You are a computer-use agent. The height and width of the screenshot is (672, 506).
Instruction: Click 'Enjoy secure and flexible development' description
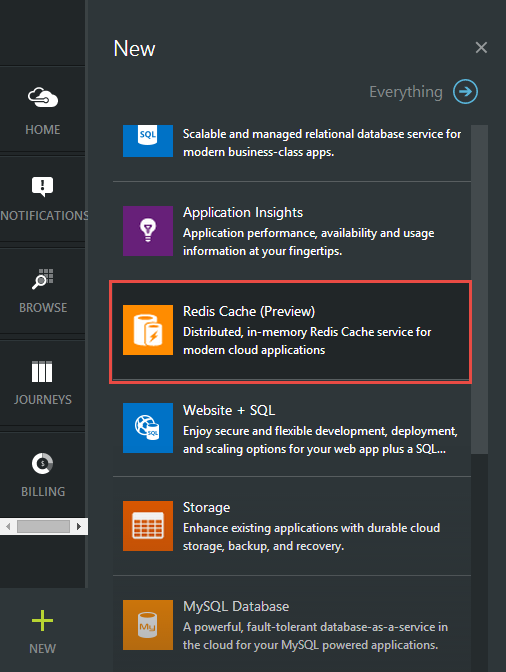coord(320,440)
